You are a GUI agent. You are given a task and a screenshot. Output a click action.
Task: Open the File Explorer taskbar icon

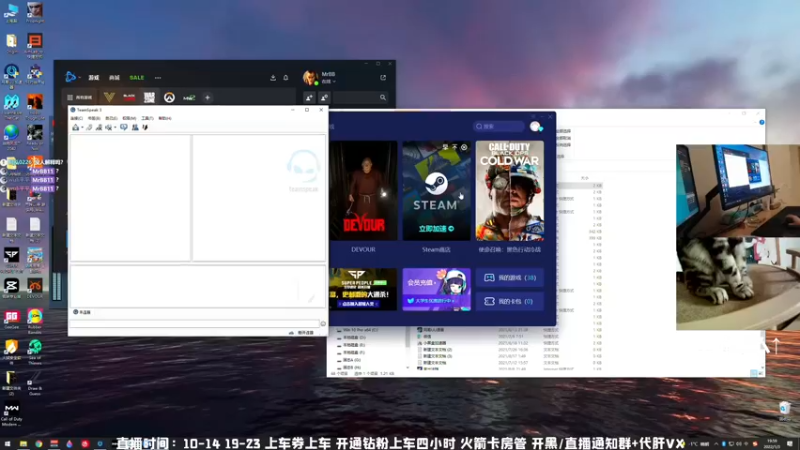(x=23, y=444)
